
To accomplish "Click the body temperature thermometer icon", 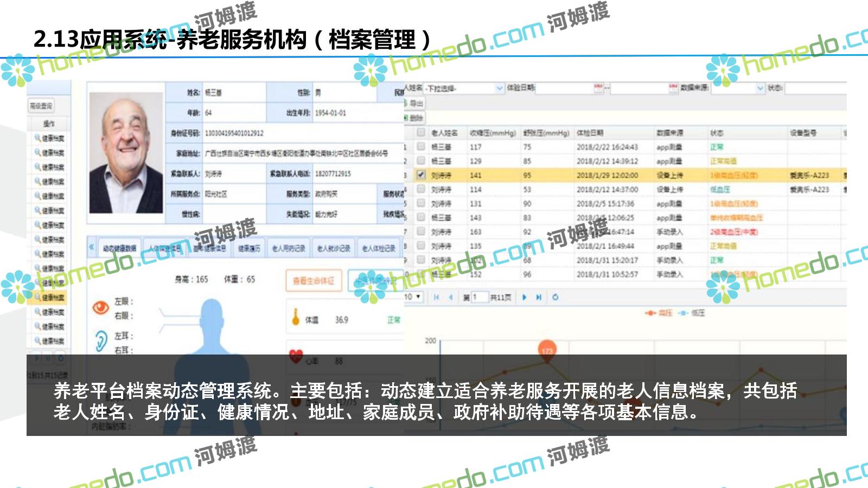I will click(296, 318).
